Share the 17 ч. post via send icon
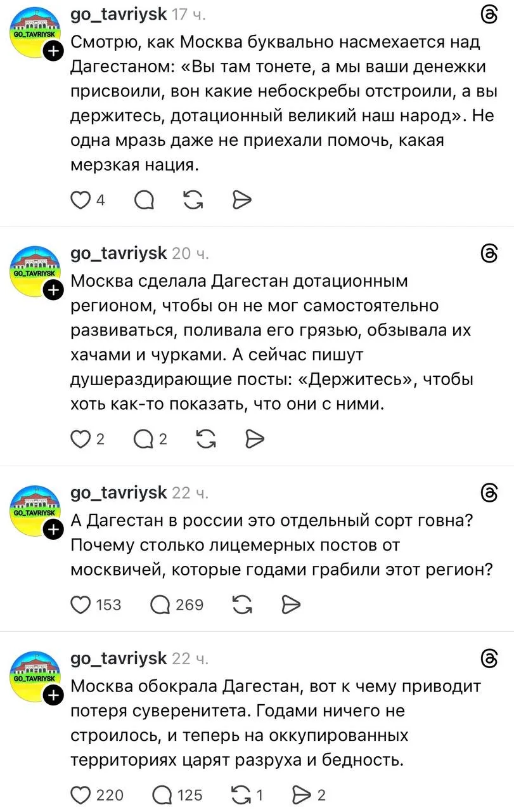 pos(242,200)
